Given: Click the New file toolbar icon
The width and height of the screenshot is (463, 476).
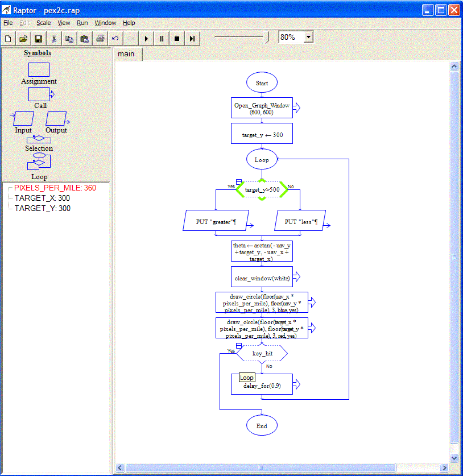Looking at the screenshot, I should (x=8, y=39).
